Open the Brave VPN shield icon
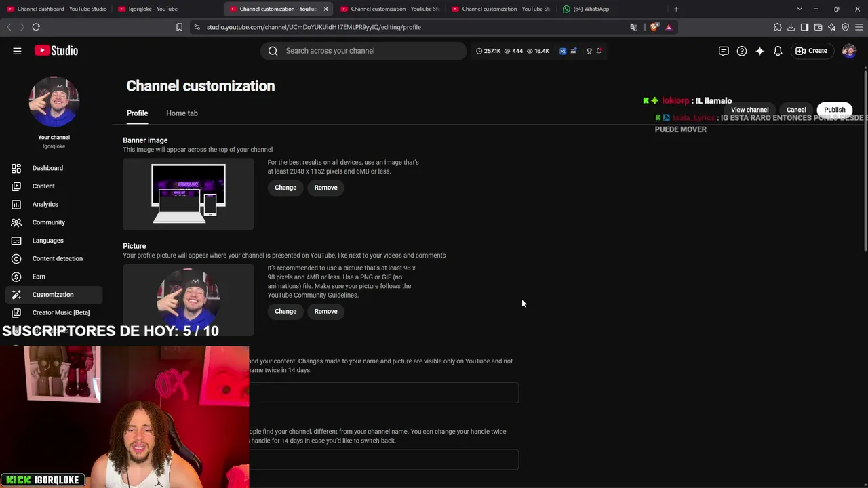This screenshot has height=488, width=868. [845, 27]
